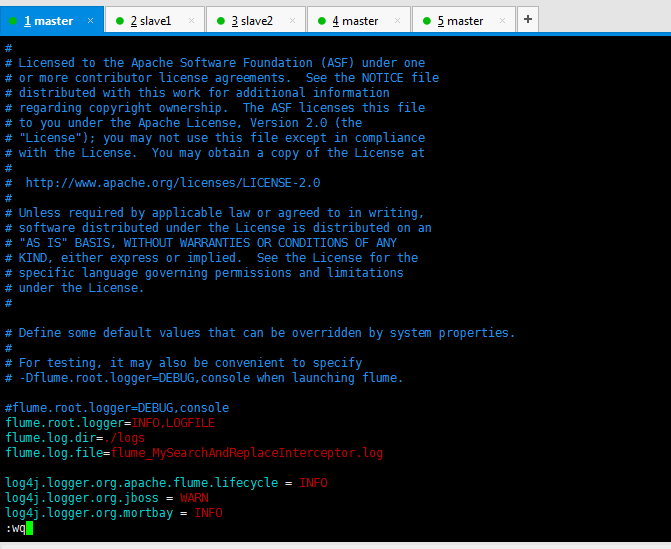The image size is (671, 549).
Task: Click 'Define some default values' comment line
Action: [260, 333]
